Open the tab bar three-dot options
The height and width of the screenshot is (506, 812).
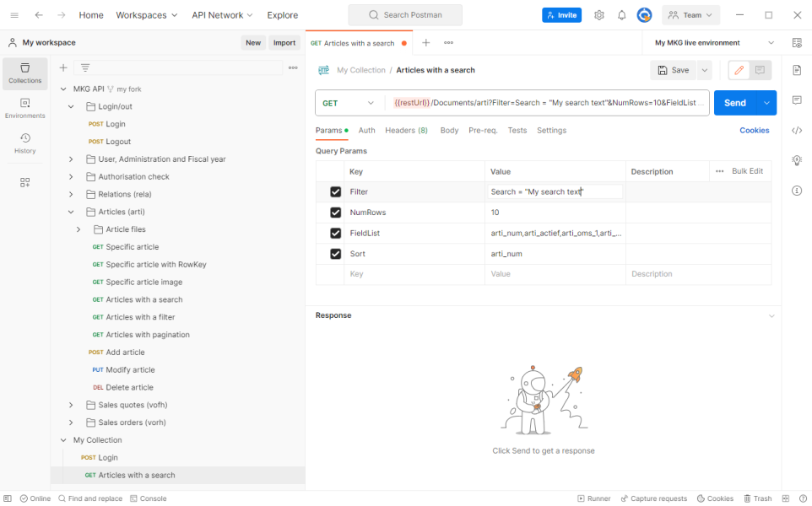(x=448, y=43)
